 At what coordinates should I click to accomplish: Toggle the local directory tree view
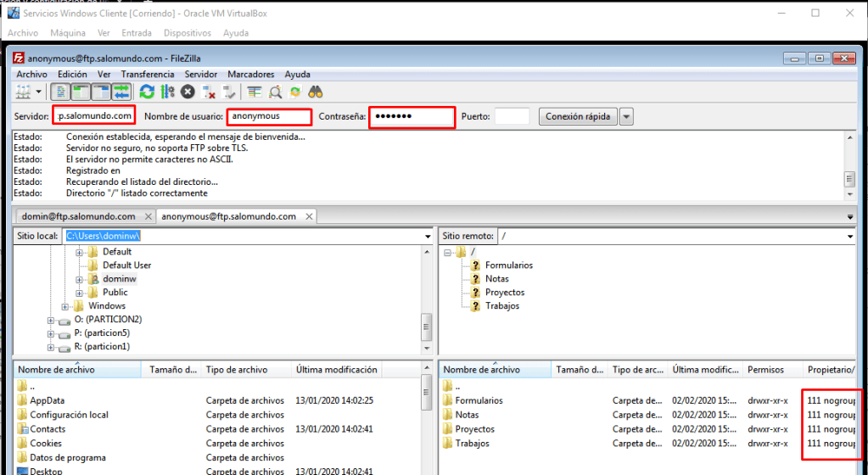81,92
